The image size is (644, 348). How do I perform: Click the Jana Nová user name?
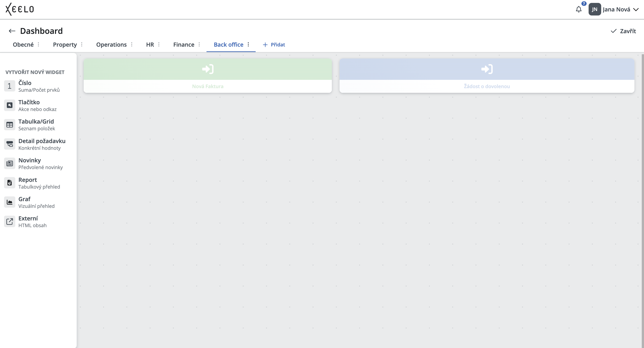(616, 9)
